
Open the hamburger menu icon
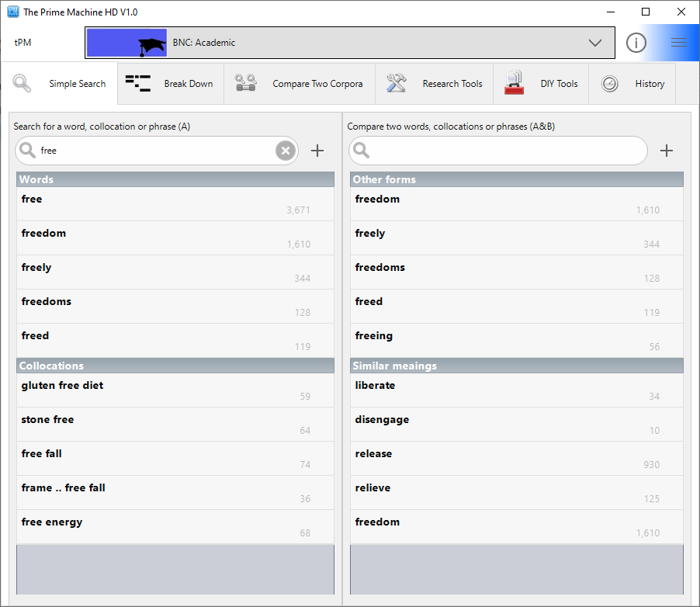pos(678,43)
